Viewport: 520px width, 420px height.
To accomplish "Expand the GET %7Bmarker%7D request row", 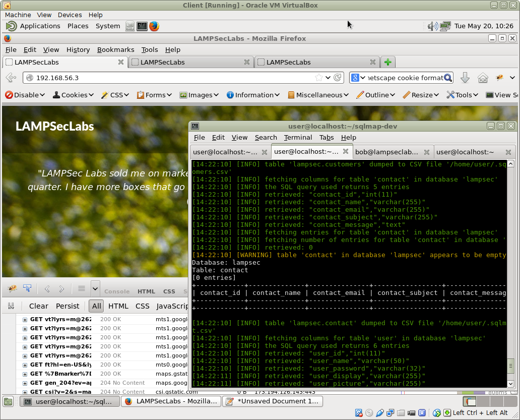I will [x=25, y=374].
